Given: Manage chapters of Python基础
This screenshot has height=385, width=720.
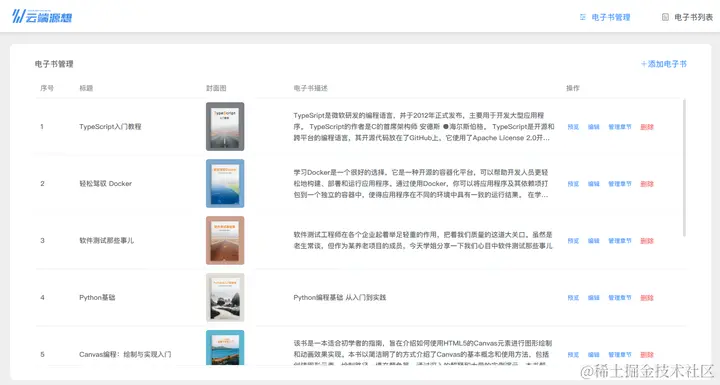Looking at the screenshot, I should coord(620,298).
